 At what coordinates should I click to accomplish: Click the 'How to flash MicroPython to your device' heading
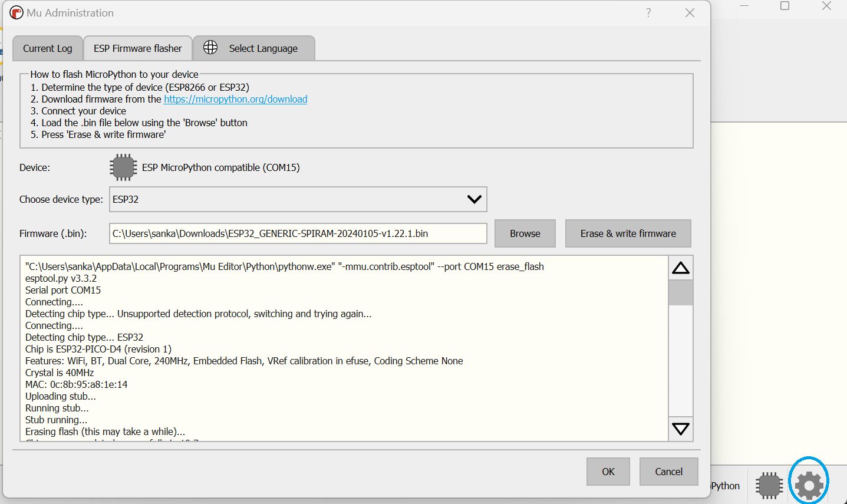click(114, 74)
